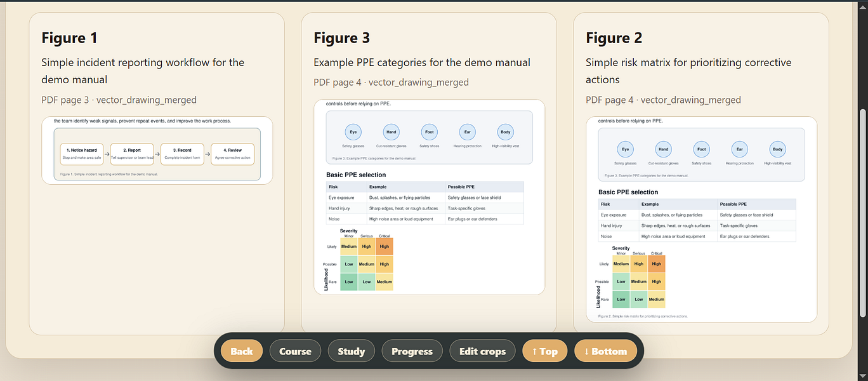Screen dimensions: 868x381
Task: Click the "4. Review" workflow box
Action: coord(232,154)
